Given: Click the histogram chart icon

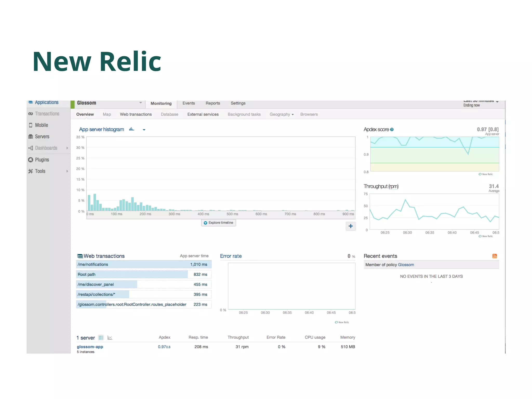Looking at the screenshot, I should pos(132,129).
